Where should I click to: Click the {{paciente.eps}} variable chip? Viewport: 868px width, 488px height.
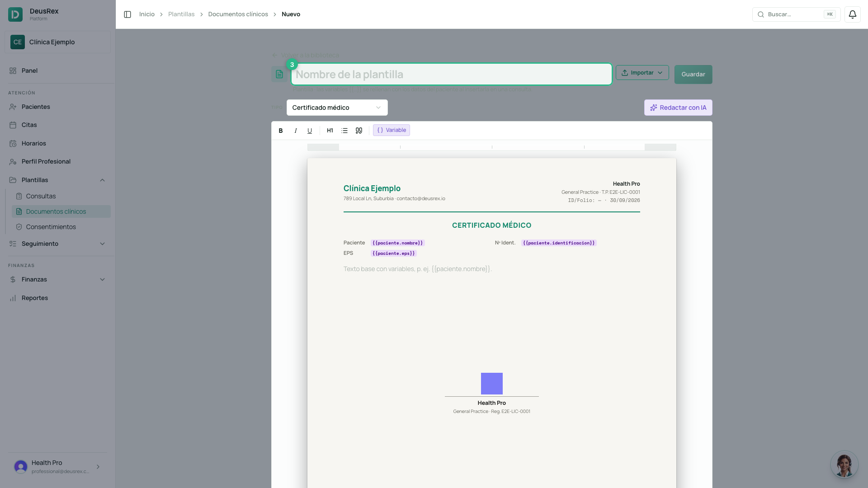[394, 253]
